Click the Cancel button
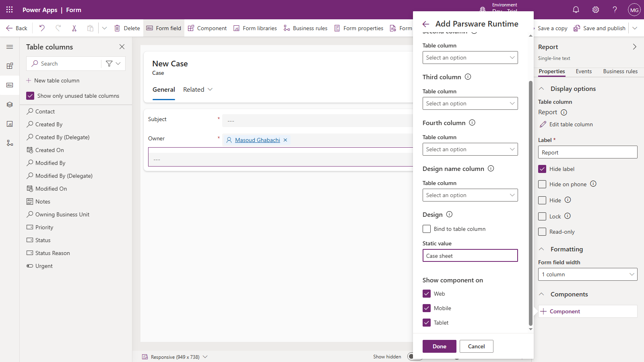This screenshot has height=362, width=644. (477, 346)
